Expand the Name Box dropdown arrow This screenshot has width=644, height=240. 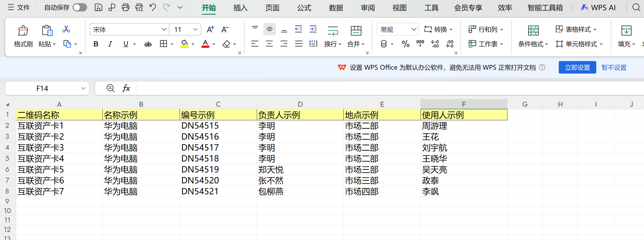click(83, 88)
